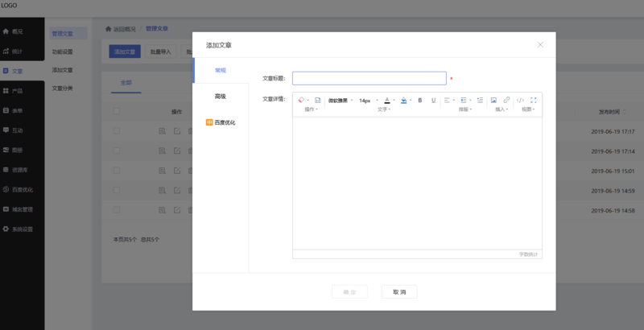Viewport: 644px width, 330px height.
Task: Click the font color letter A swatch
Action: pyautogui.click(x=386, y=101)
